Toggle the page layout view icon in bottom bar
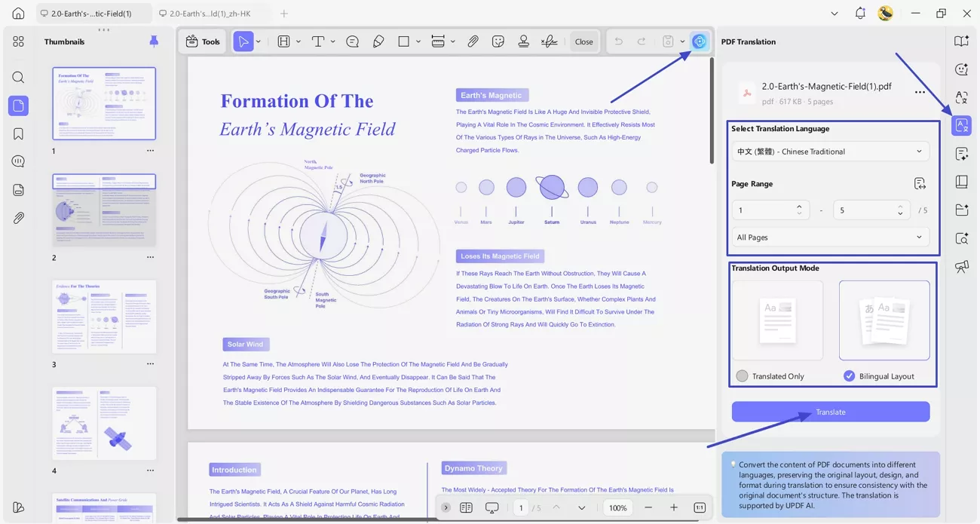980x524 pixels. click(466, 507)
